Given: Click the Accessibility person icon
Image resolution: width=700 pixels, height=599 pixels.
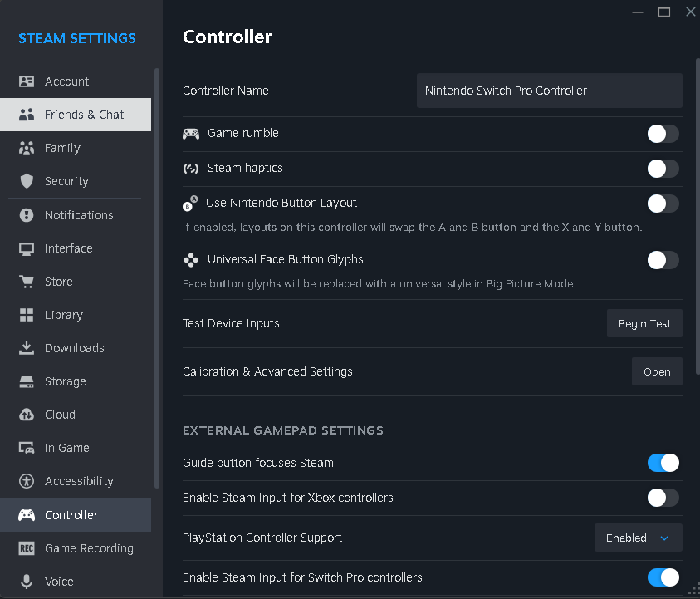Looking at the screenshot, I should click(27, 481).
